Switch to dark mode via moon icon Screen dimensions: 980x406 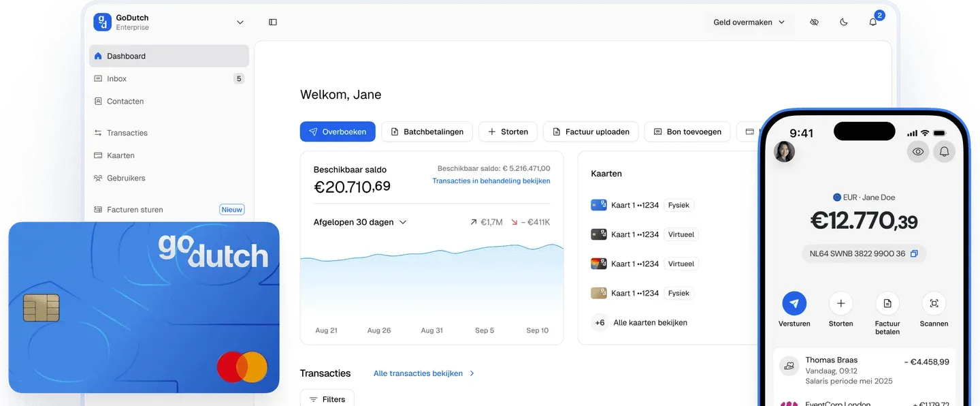[x=844, y=22]
